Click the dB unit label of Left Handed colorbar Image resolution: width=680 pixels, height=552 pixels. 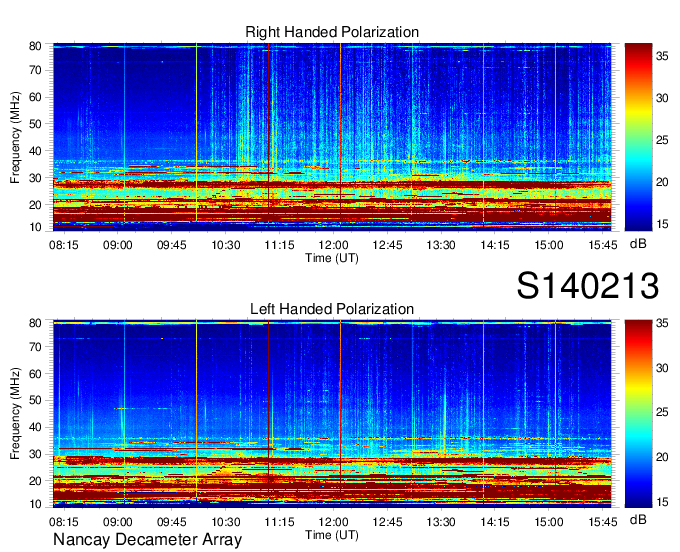tap(638, 519)
